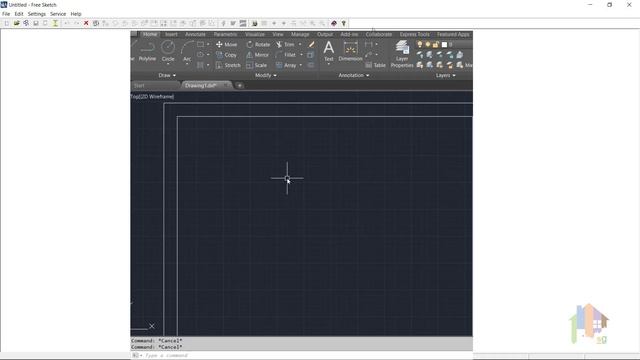Image resolution: width=640 pixels, height=360 pixels.
Task: Select the Mirror tool
Action: (258, 55)
